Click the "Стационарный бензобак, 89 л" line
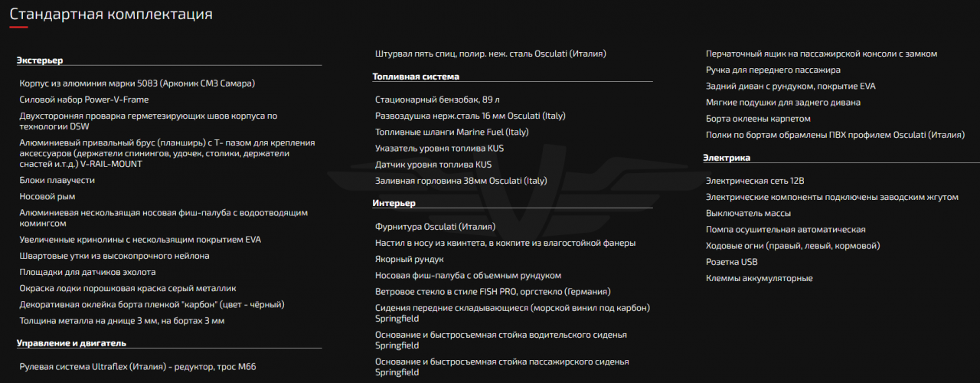 point(437,100)
